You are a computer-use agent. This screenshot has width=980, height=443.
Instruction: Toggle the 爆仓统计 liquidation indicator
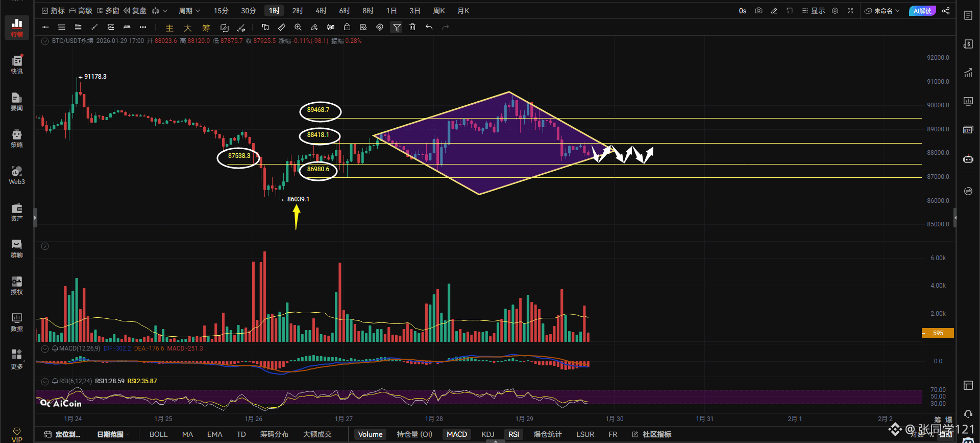pyautogui.click(x=547, y=434)
